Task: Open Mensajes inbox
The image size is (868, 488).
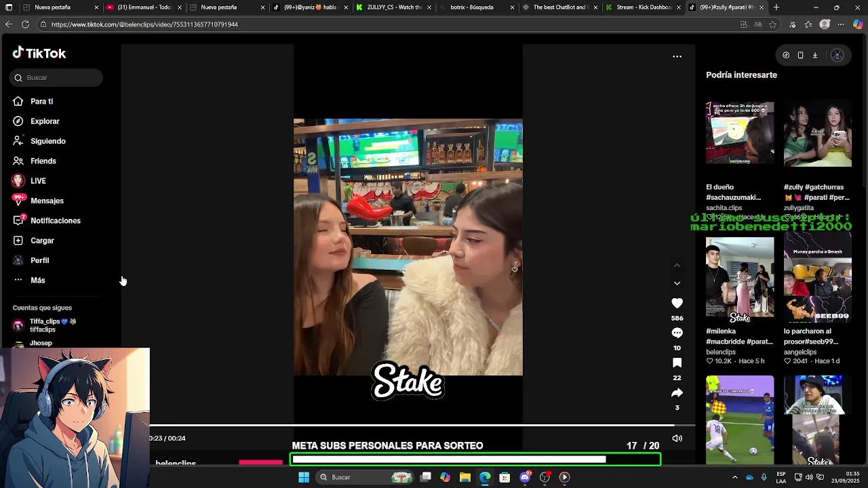Action: point(47,201)
